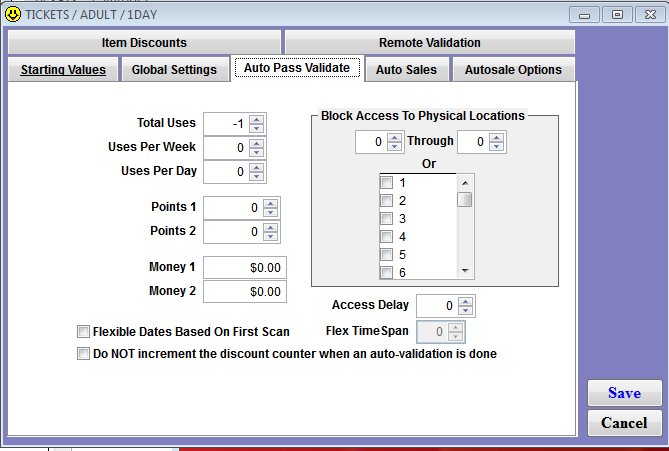Click the smiley face application icon

tap(13, 14)
